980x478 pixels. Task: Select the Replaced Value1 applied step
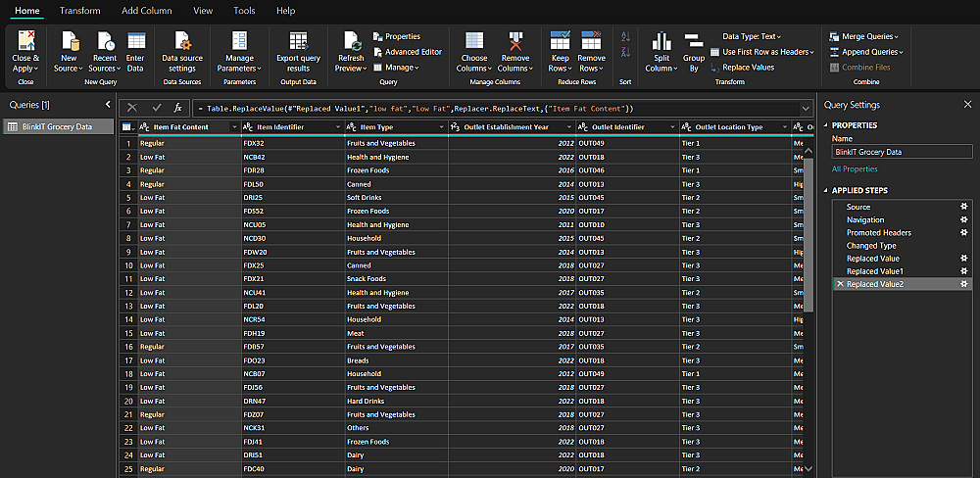click(x=874, y=270)
